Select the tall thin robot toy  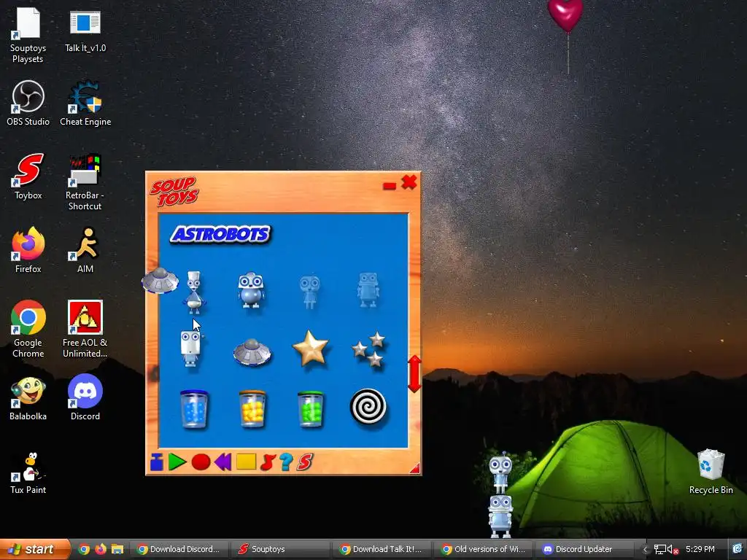click(x=194, y=292)
